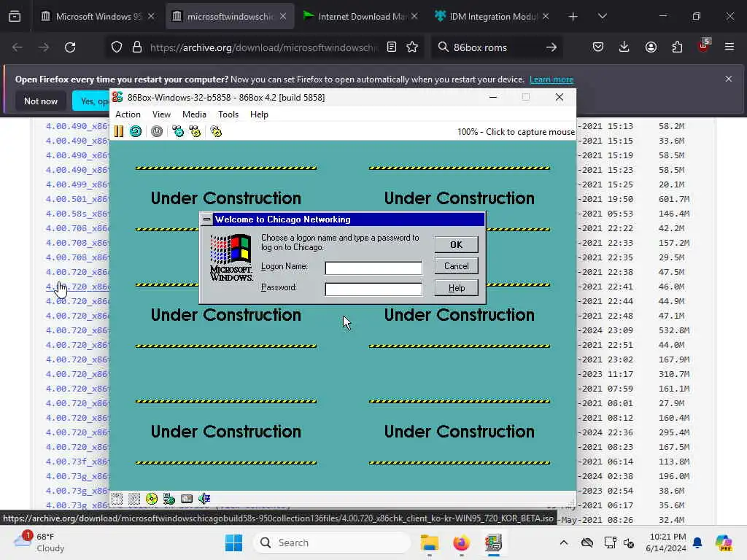Image resolution: width=747 pixels, height=560 pixels.
Task: Click OK in Chicago Networking dialog
Action: click(457, 245)
